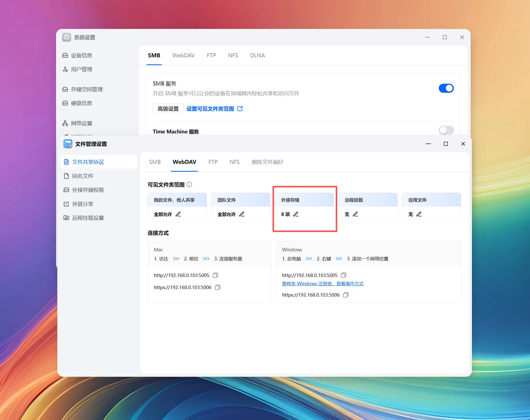Turn off the SMB 服务 switch

[x=446, y=88]
